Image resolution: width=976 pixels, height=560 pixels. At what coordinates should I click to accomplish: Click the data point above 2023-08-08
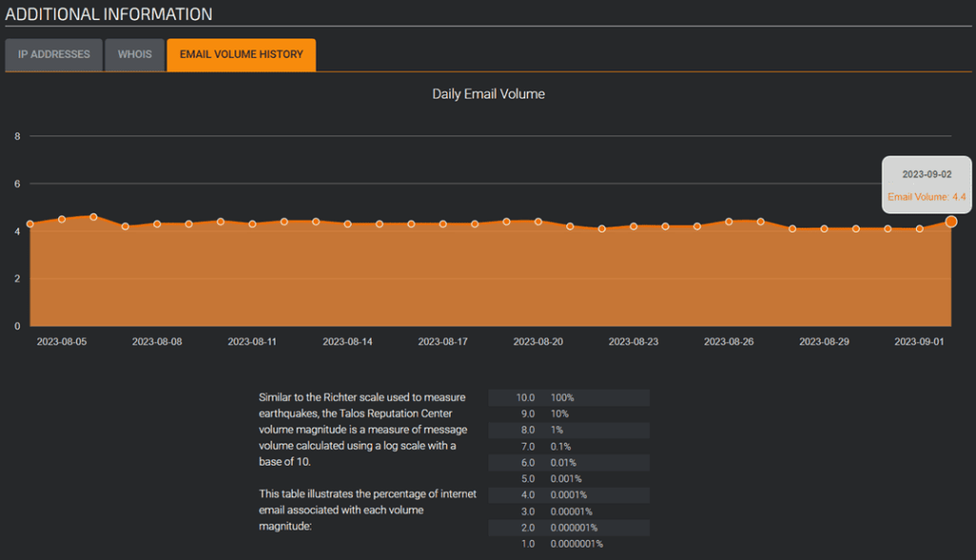(157, 224)
